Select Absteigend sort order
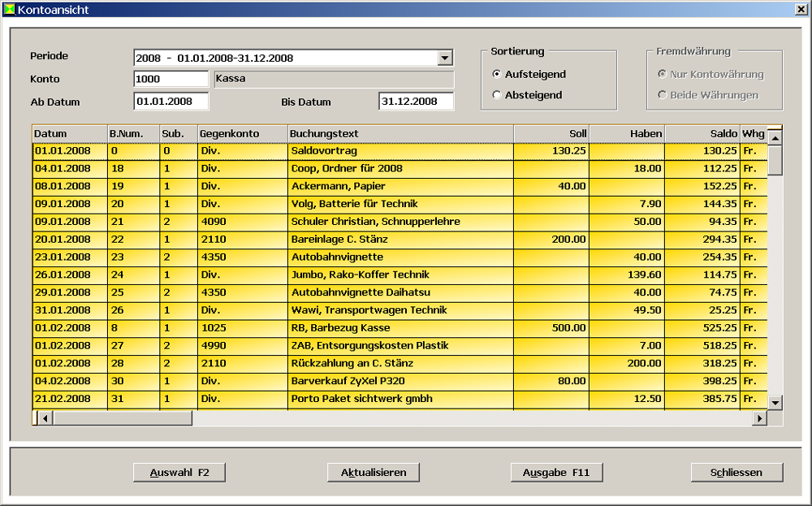 [497, 95]
